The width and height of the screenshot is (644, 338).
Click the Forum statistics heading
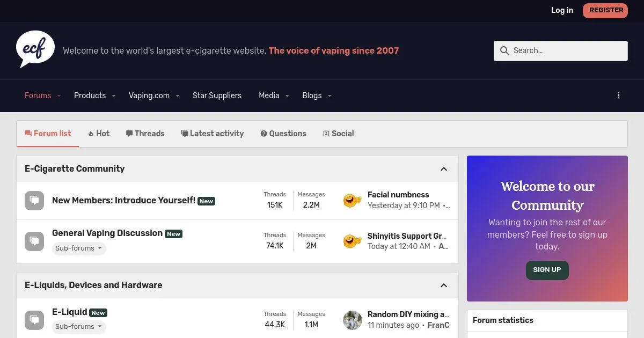[503, 320]
